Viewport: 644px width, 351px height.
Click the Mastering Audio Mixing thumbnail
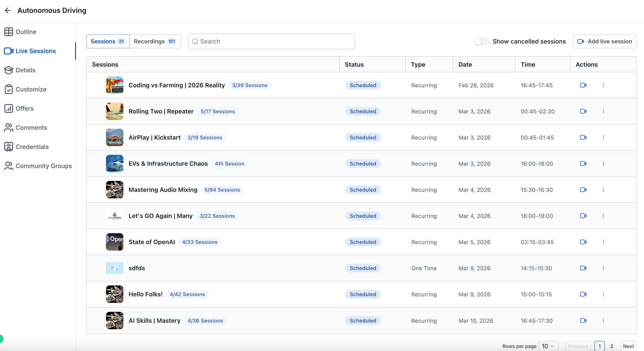[x=114, y=190]
